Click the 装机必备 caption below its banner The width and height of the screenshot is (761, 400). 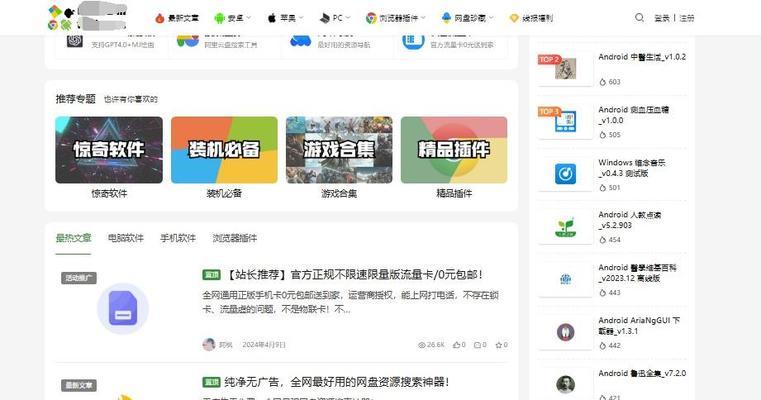click(224, 193)
